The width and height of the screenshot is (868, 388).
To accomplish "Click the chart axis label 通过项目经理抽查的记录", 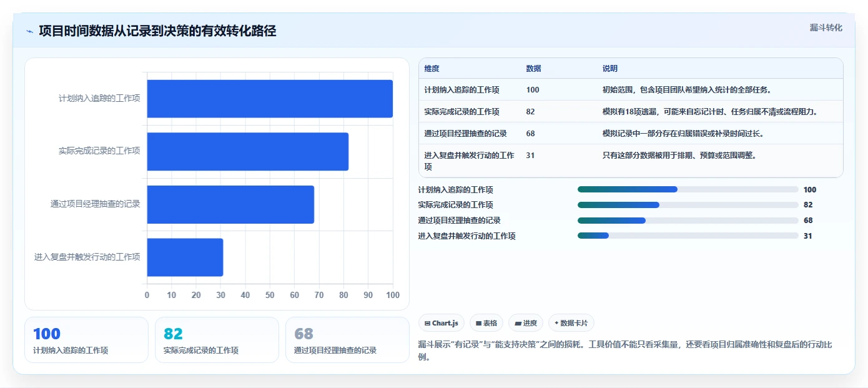I will [96, 204].
